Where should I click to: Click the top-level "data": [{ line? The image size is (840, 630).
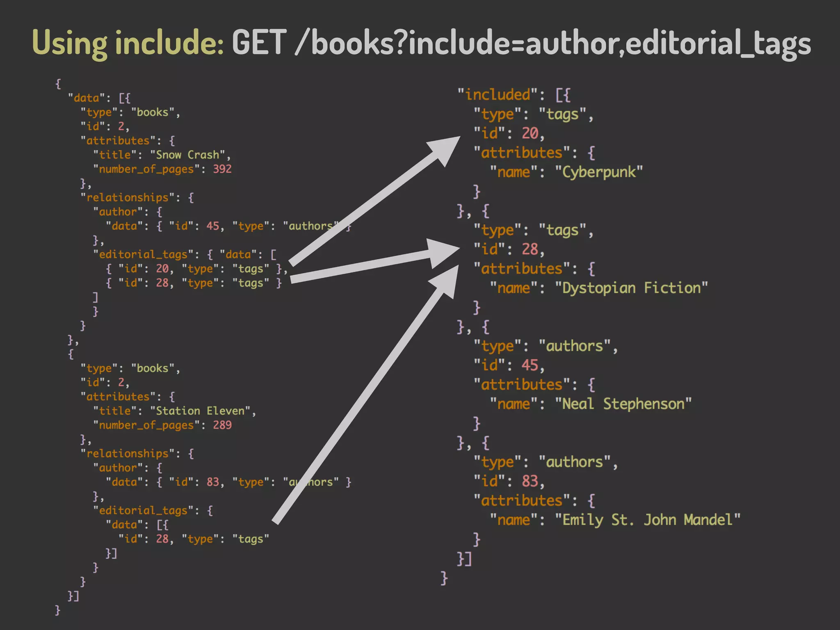[x=99, y=98]
